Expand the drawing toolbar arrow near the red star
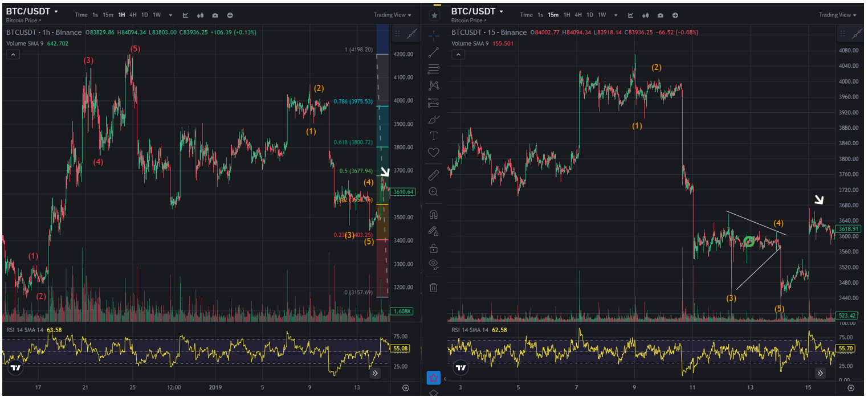 pos(445,378)
